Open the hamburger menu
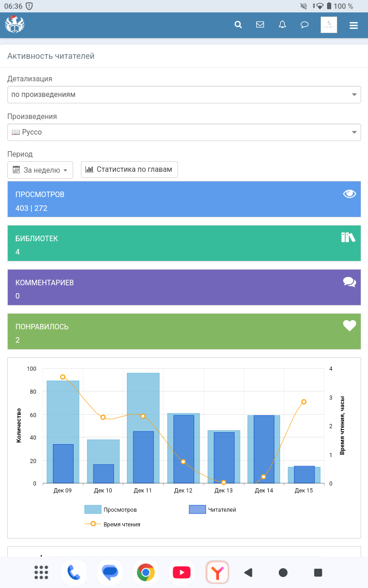This screenshot has width=368, height=588. (x=353, y=25)
